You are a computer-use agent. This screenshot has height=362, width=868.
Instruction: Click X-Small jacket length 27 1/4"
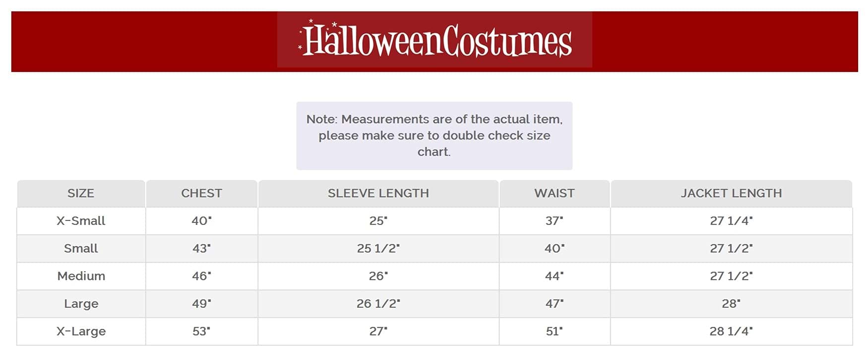[x=731, y=221]
